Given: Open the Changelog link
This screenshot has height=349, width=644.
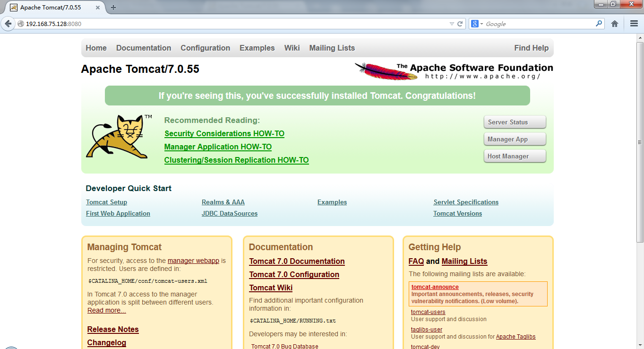Looking at the screenshot, I should coord(107,342).
